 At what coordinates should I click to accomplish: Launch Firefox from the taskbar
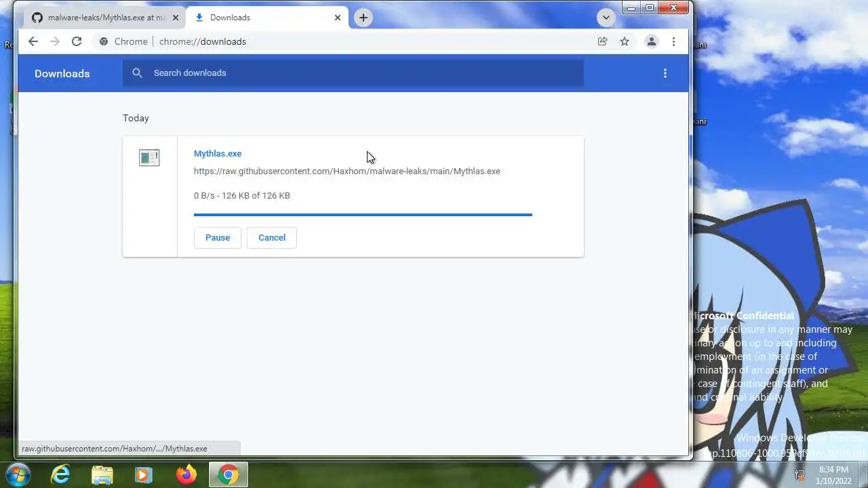click(x=186, y=474)
